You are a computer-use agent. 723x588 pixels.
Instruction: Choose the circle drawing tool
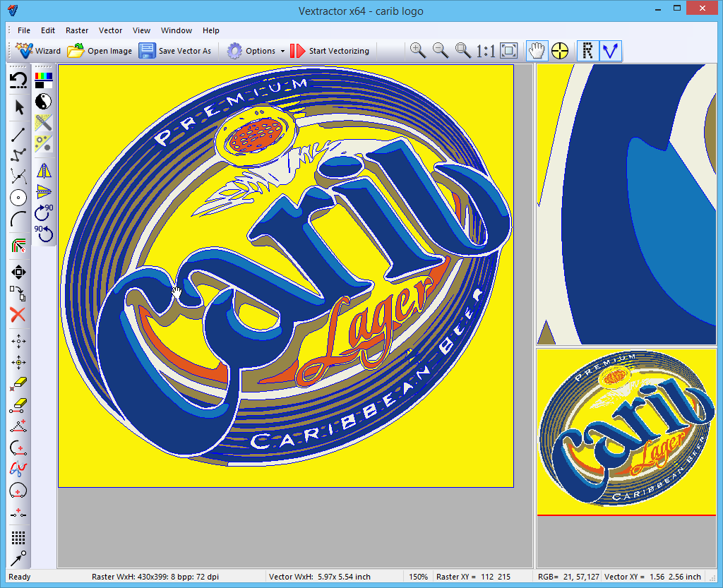[18, 198]
